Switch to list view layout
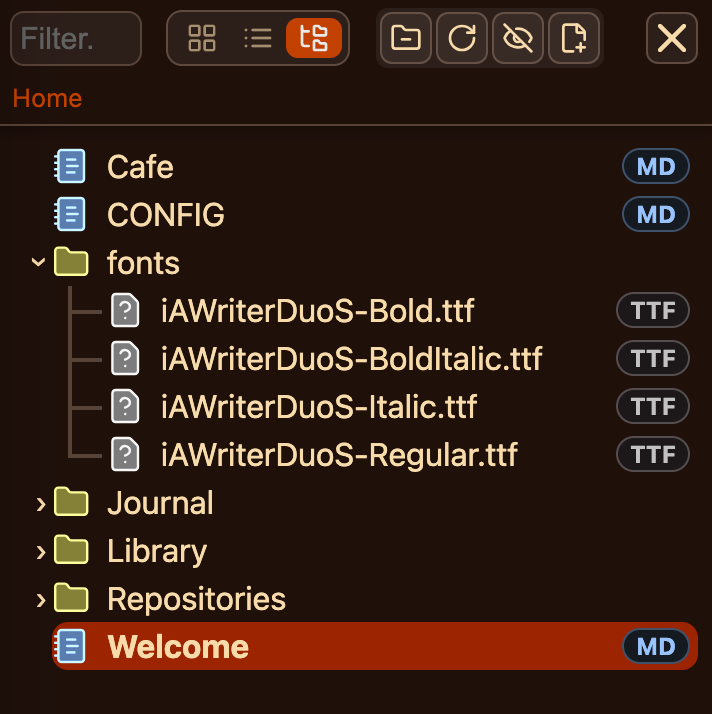Screen dimensions: 712x714 coord(258,39)
